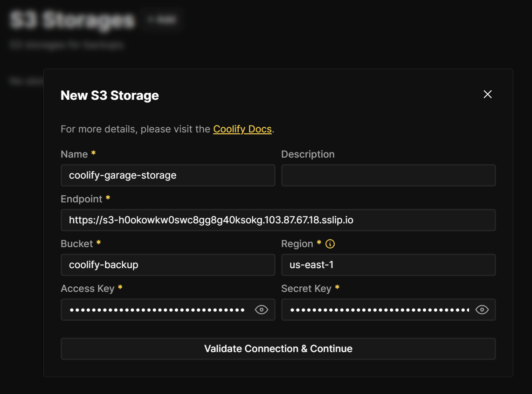Screen dimensions: 532x394
Task: Focus the empty Description field
Action: click(388, 175)
